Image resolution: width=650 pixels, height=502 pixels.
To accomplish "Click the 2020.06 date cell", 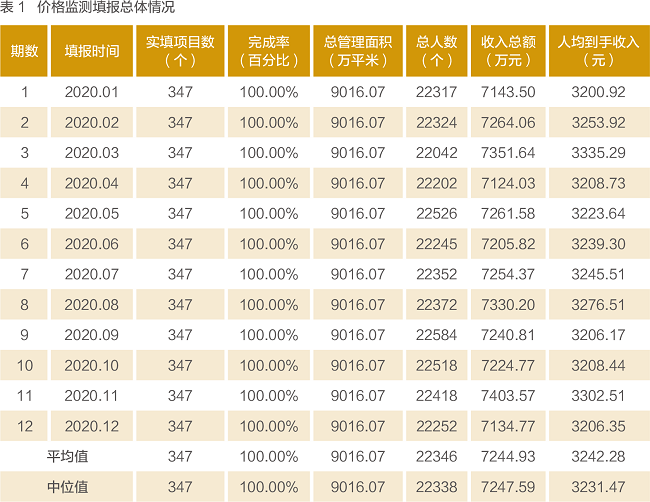I will point(91,244).
